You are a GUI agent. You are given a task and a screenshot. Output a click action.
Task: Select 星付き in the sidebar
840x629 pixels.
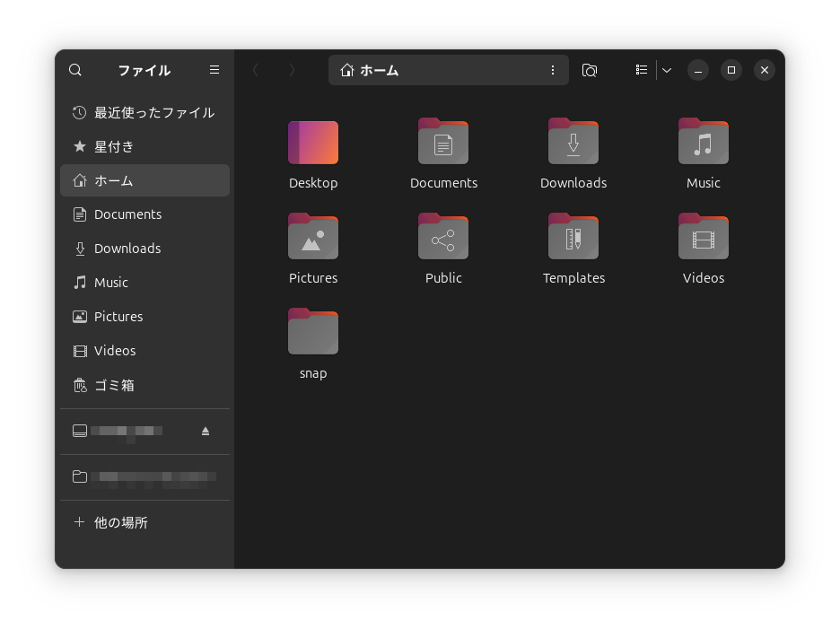tap(144, 147)
